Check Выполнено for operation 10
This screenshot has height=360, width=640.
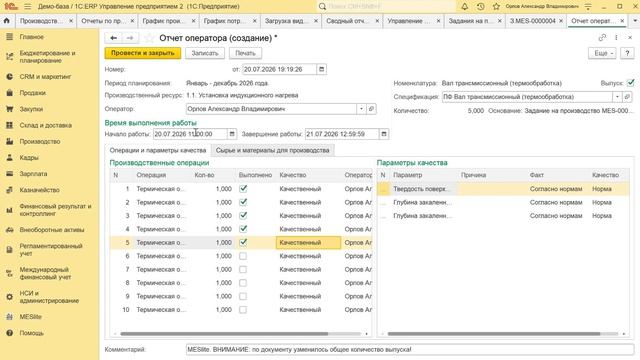243,310
